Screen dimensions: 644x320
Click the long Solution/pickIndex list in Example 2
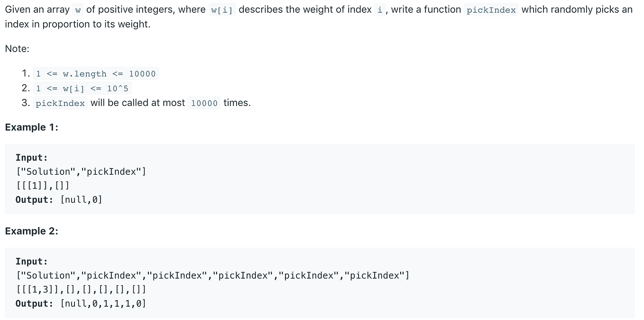coord(212,275)
